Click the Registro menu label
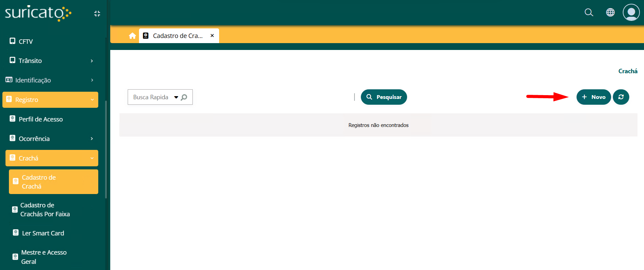The width and height of the screenshot is (644, 270). (x=27, y=100)
